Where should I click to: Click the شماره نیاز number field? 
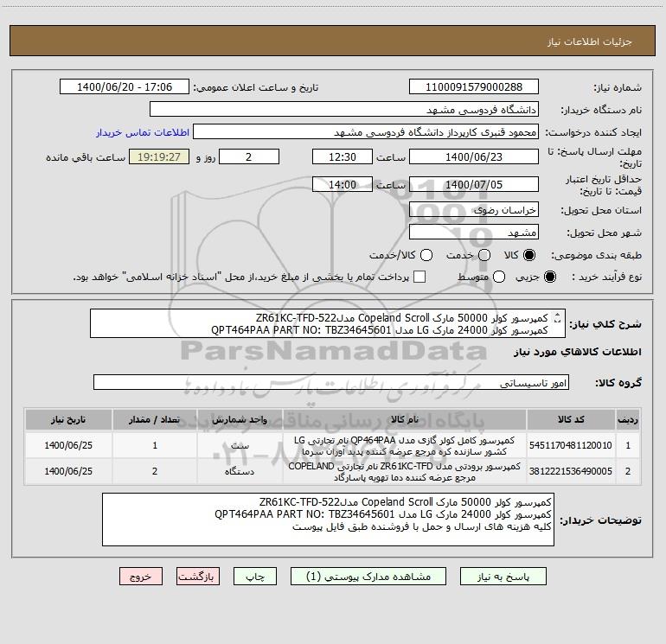pos(474,86)
